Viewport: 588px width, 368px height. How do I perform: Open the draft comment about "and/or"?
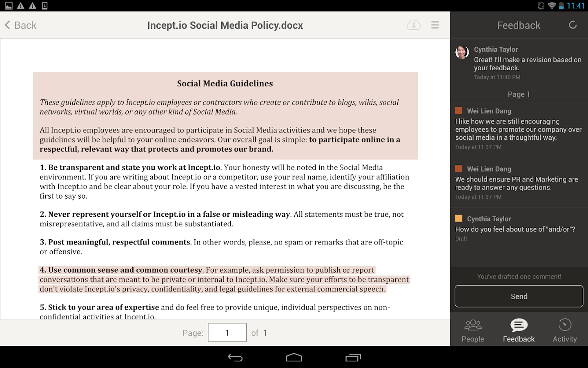point(519,229)
